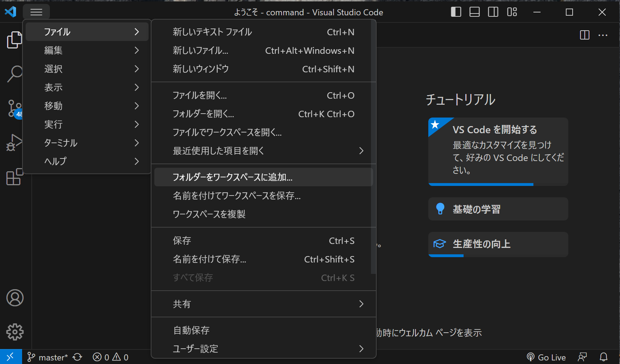Open the Manage gear icon
This screenshot has width=620, height=364.
pos(15,332)
